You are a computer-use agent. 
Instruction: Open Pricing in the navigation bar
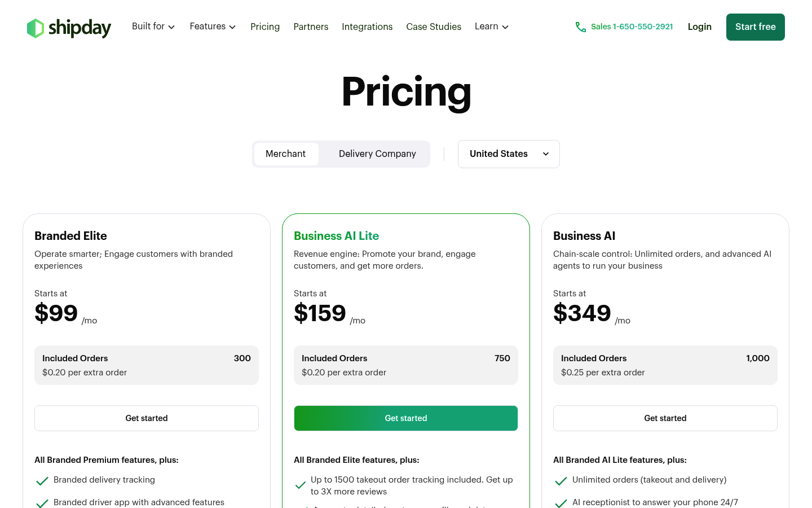coord(265,27)
